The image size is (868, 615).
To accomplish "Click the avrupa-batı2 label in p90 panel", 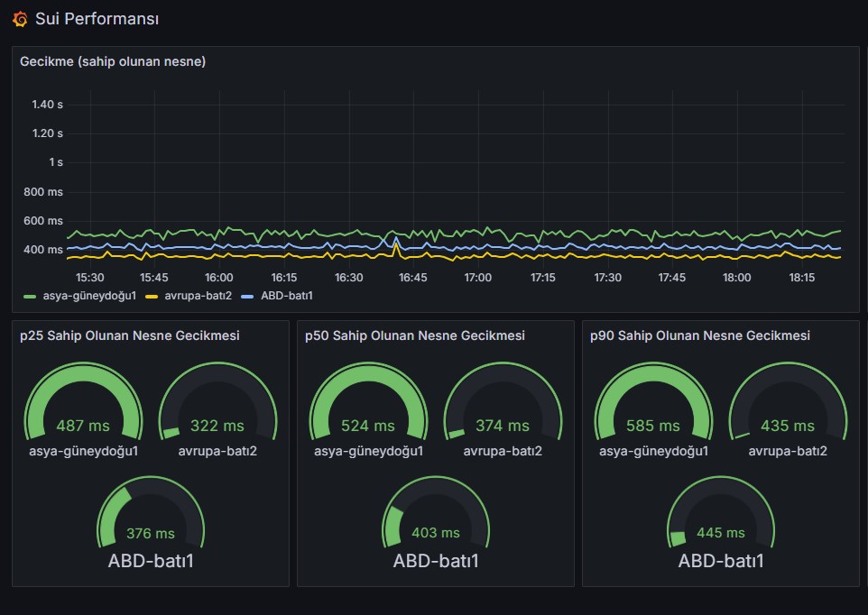I will click(x=788, y=451).
